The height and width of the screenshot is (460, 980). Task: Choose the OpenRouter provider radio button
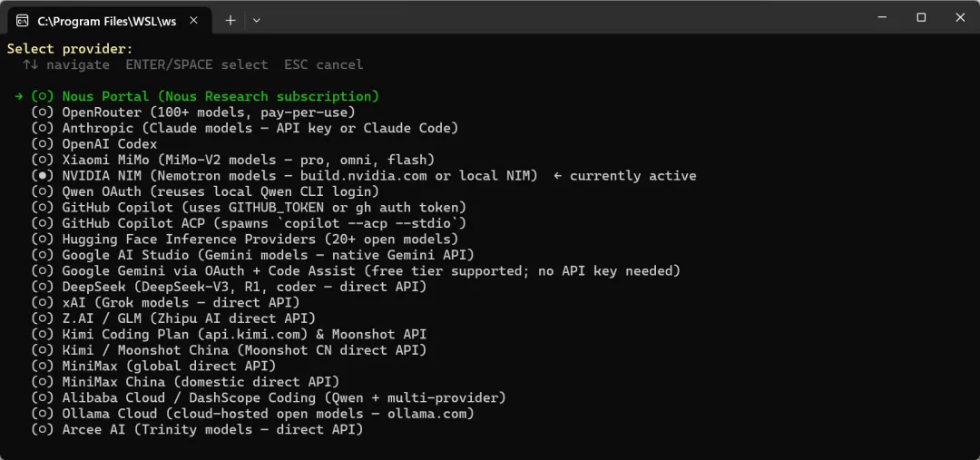[x=43, y=113]
